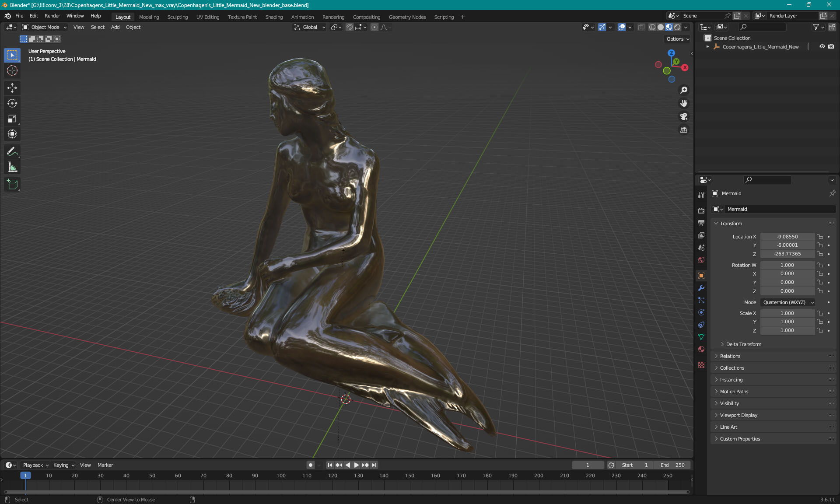Open Modifiers properties tab

click(701, 288)
